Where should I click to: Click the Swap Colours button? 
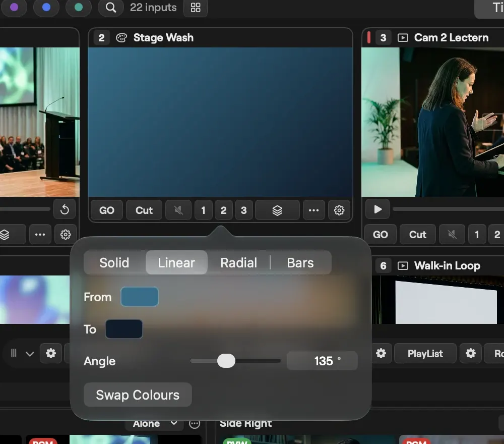coord(138,395)
